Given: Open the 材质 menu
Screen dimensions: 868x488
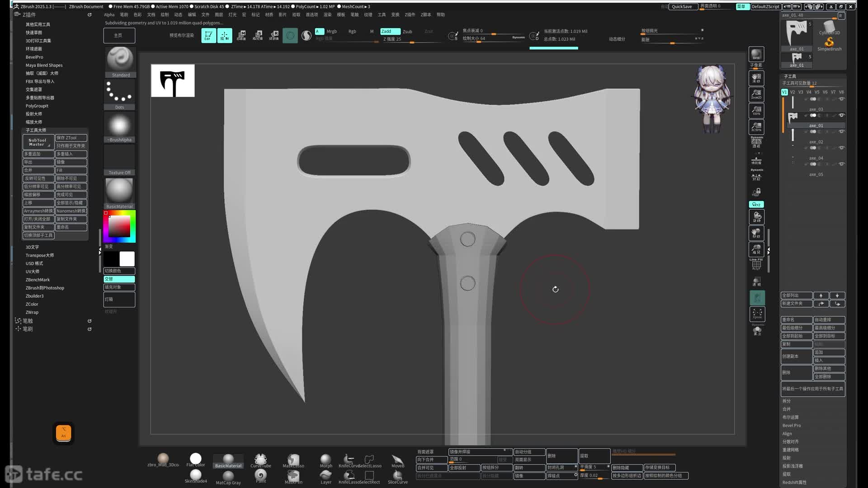Looking at the screenshot, I should point(269,14).
